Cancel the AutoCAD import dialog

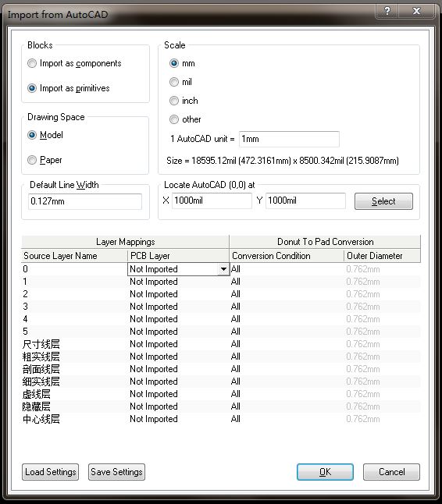click(391, 472)
